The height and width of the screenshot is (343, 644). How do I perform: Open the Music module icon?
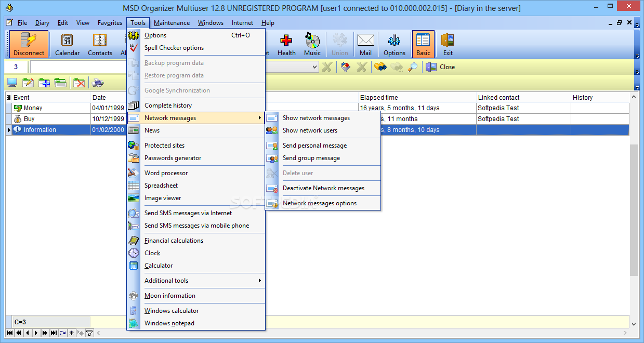(x=312, y=44)
